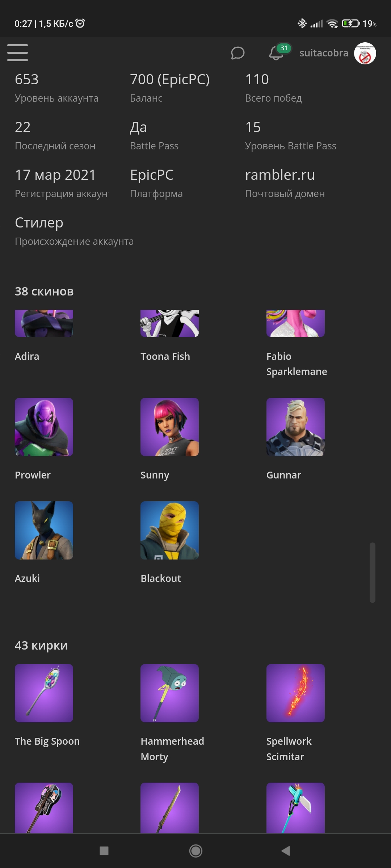Select the Sunny skin thumbnail
The image size is (391, 868).
point(169,427)
